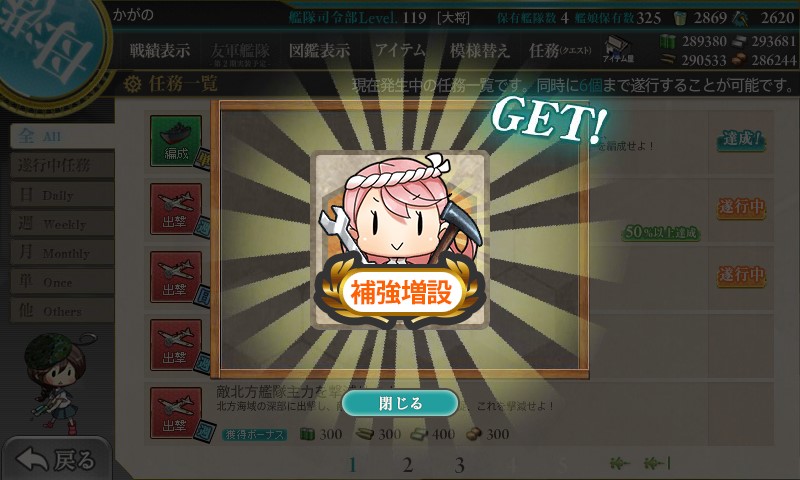Jump to last page arrow icon
Screen dimensions: 800x480
657,463
